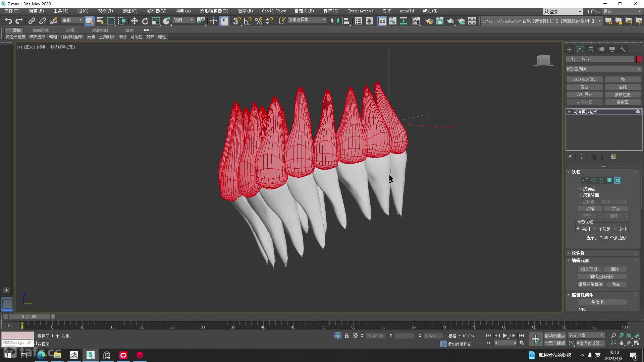
Task: Toggle the Spinner Snap icon
Action: point(269,21)
